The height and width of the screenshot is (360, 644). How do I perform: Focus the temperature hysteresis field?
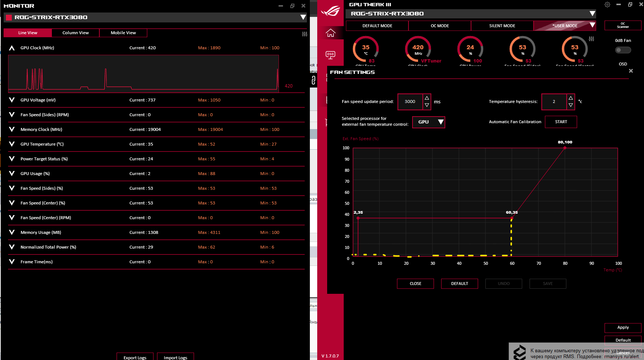[554, 102]
